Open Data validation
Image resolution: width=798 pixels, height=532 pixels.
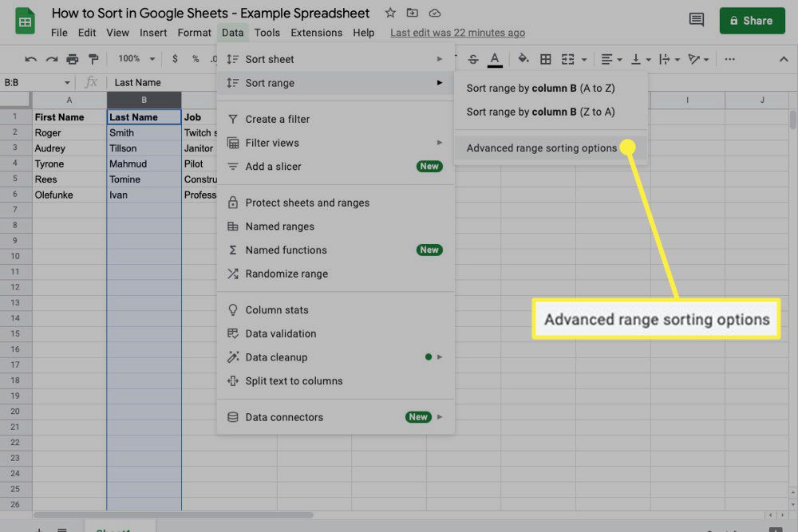tap(335, 333)
